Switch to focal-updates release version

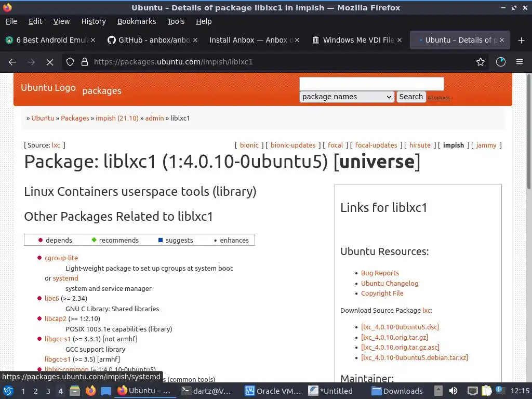(x=376, y=145)
